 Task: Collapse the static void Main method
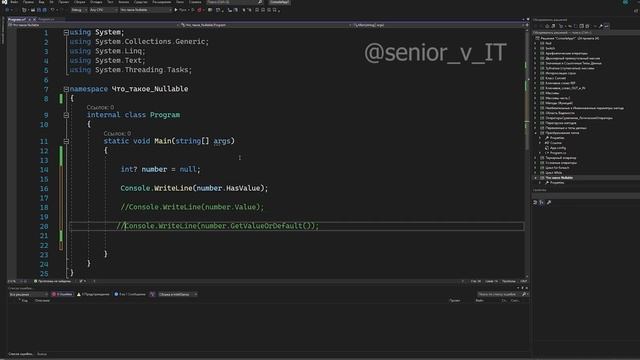coord(66,141)
